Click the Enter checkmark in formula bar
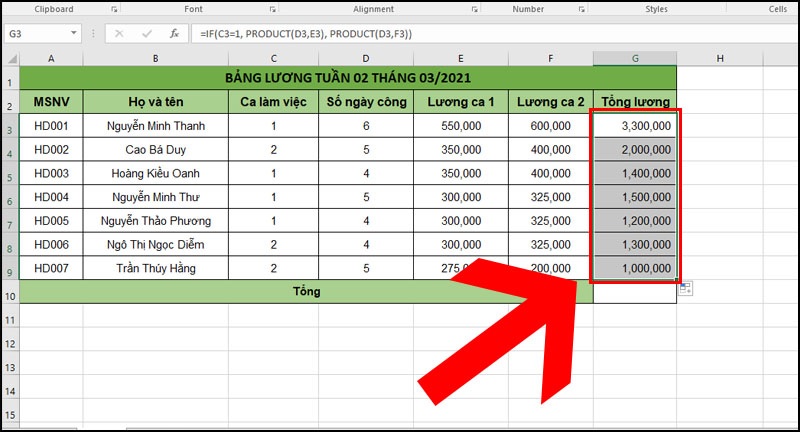 [146, 33]
